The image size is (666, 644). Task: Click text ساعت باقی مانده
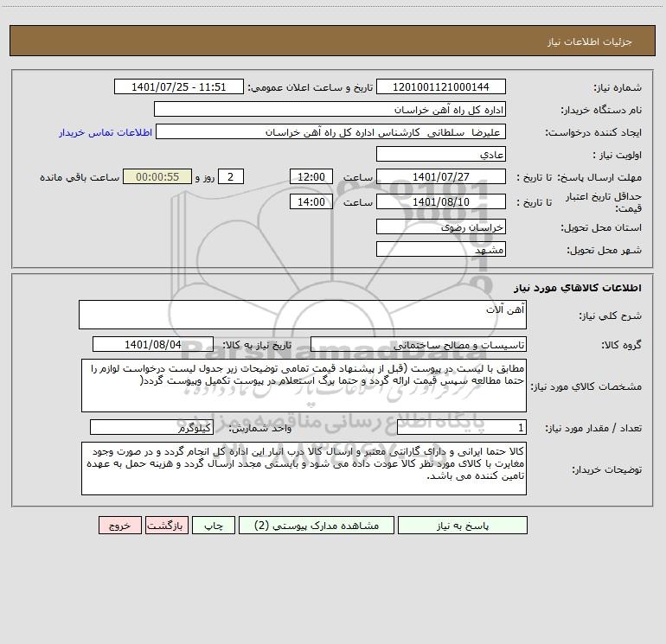pos(80,177)
